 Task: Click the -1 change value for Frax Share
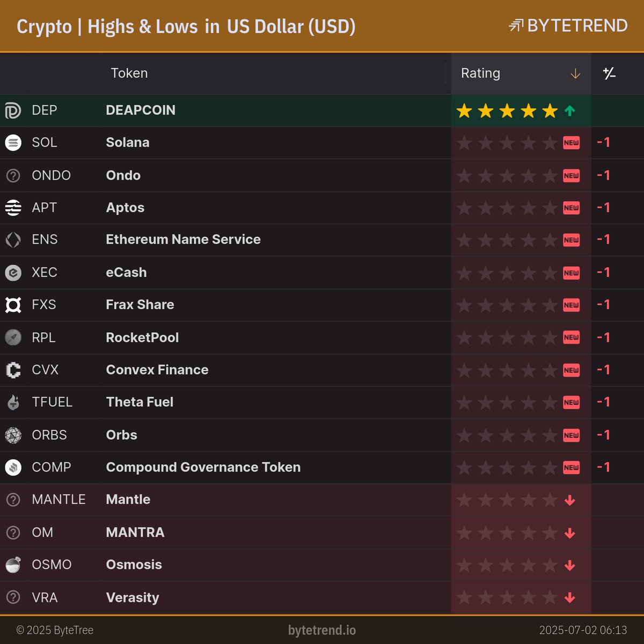point(604,304)
